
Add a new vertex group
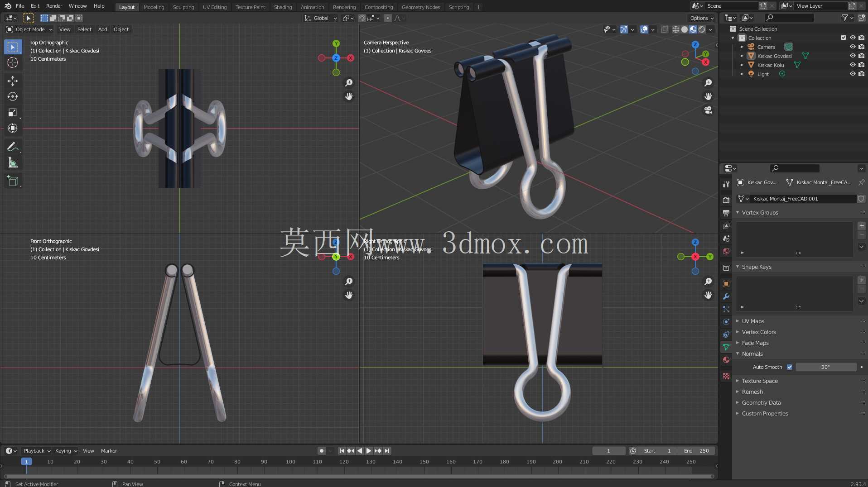pos(862,226)
